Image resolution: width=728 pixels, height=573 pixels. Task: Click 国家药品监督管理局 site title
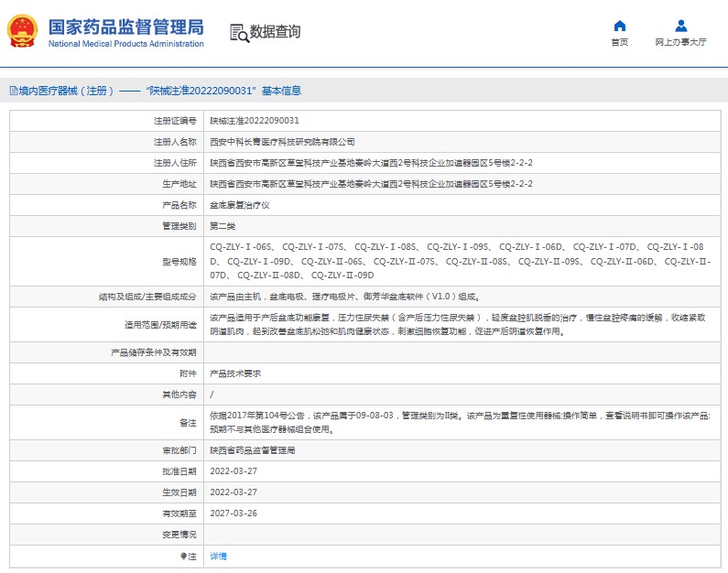coord(125,25)
